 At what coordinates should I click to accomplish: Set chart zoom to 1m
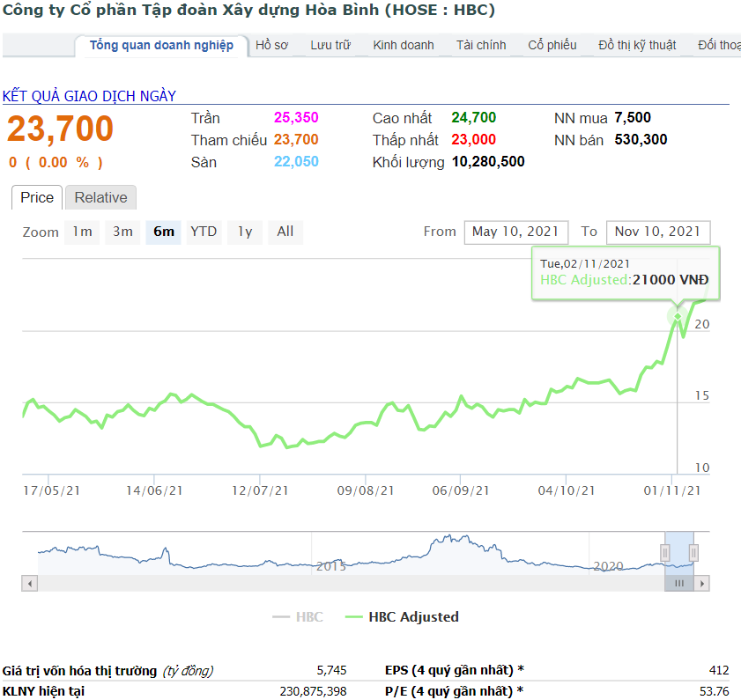click(x=82, y=232)
